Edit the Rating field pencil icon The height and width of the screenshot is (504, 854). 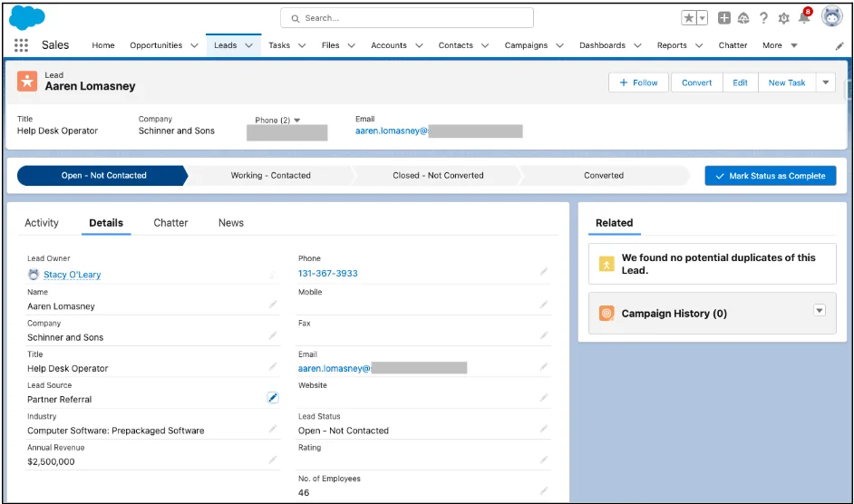(544, 460)
